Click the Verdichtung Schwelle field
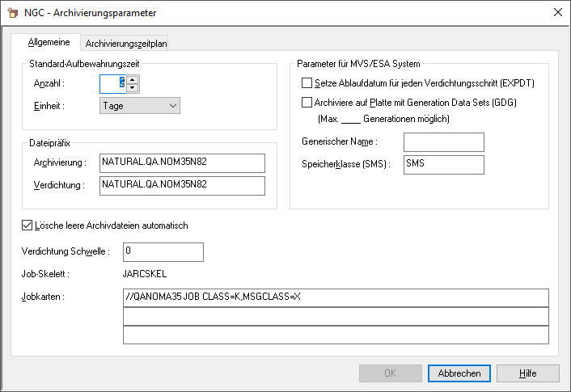This screenshot has height=392, width=571. point(163,252)
